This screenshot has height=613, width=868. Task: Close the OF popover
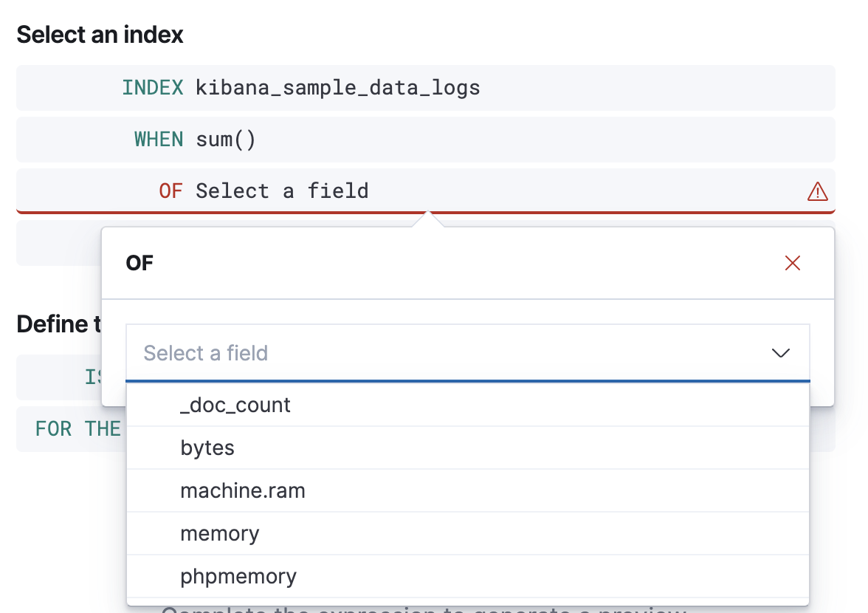pos(793,263)
